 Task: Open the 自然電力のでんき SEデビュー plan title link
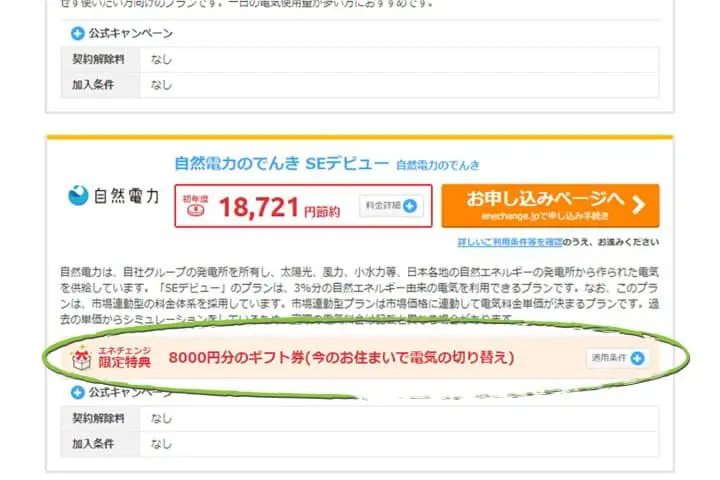tap(280, 162)
